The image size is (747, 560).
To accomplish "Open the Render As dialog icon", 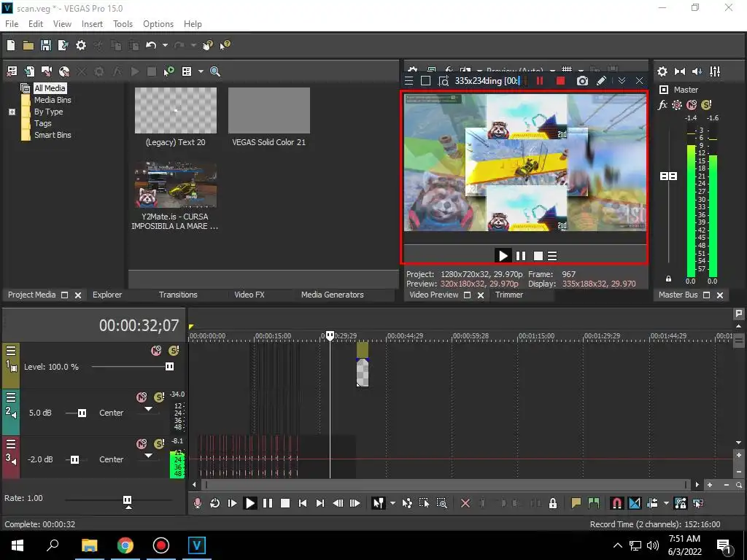I will coord(63,45).
